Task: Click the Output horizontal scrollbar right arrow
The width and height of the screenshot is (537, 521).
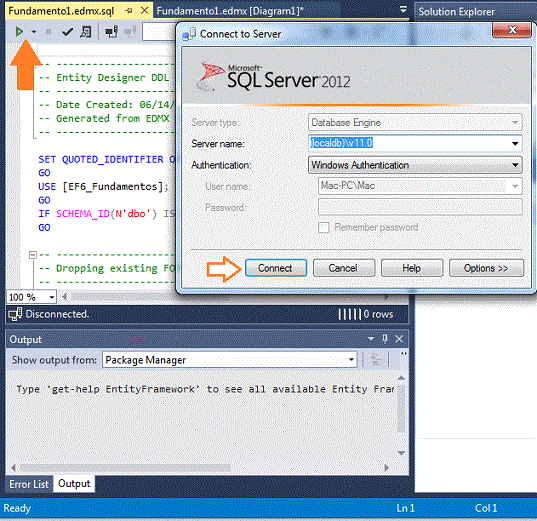Action: click(x=387, y=468)
